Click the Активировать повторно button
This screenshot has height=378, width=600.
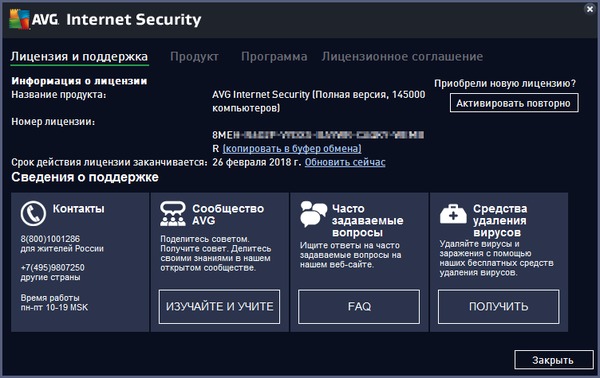(x=514, y=103)
